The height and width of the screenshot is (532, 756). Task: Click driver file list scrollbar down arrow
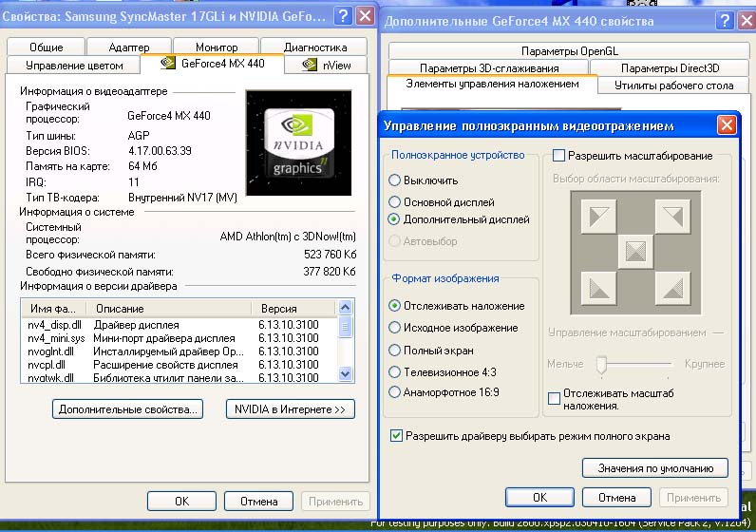(x=346, y=374)
